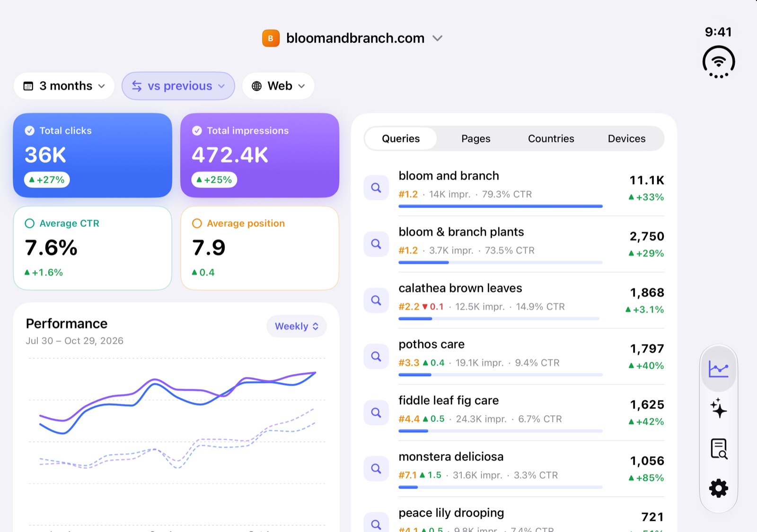
Task: Open settings gear in sidebar
Action: click(x=718, y=488)
